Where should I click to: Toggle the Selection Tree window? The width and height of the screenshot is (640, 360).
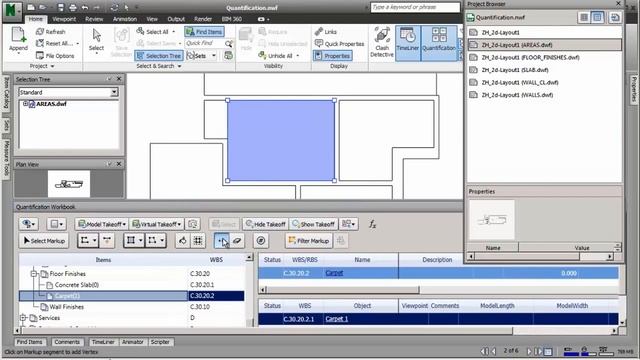pyautogui.click(x=159, y=56)
